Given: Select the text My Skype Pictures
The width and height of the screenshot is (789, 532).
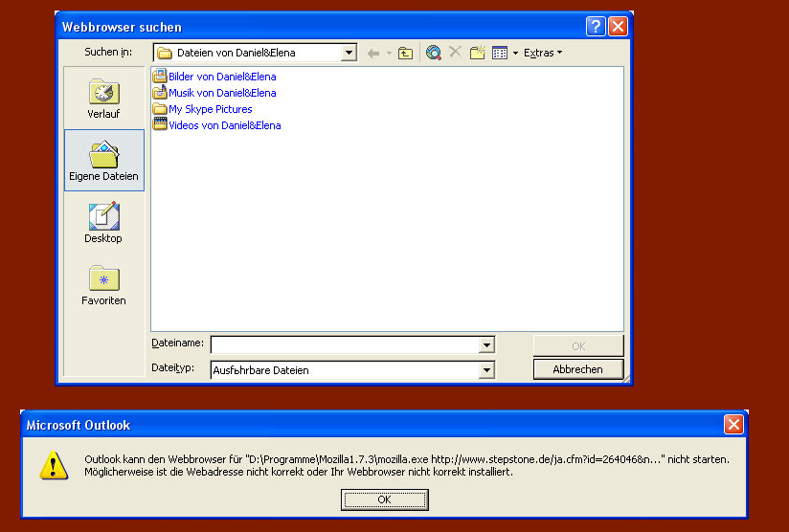Looking at the screenshot, I should pyautogui.click(x=211, y=109).
